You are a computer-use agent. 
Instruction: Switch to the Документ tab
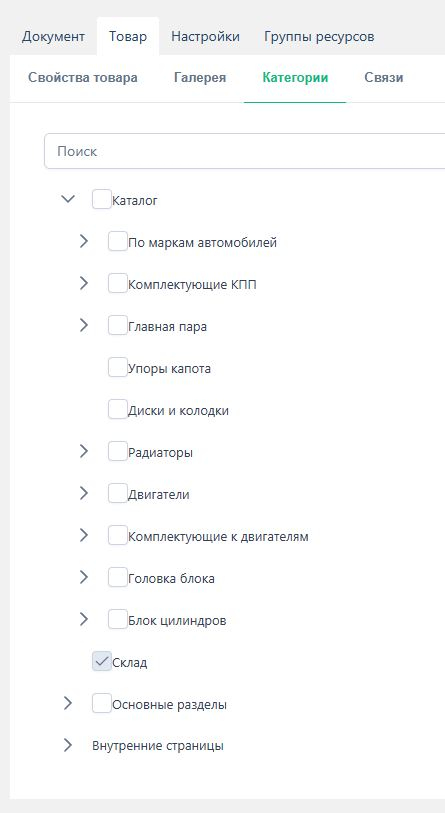[53, 37]
